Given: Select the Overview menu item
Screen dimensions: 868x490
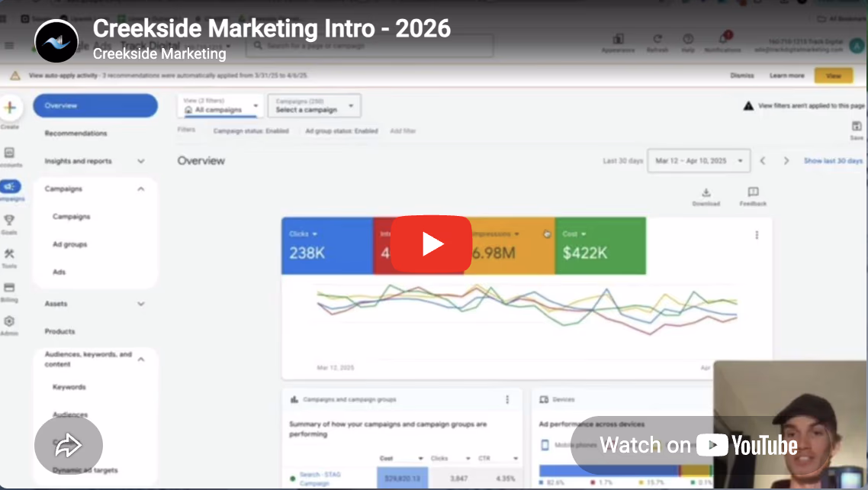Looking at the screenshot, I should [x=95, y=106].
